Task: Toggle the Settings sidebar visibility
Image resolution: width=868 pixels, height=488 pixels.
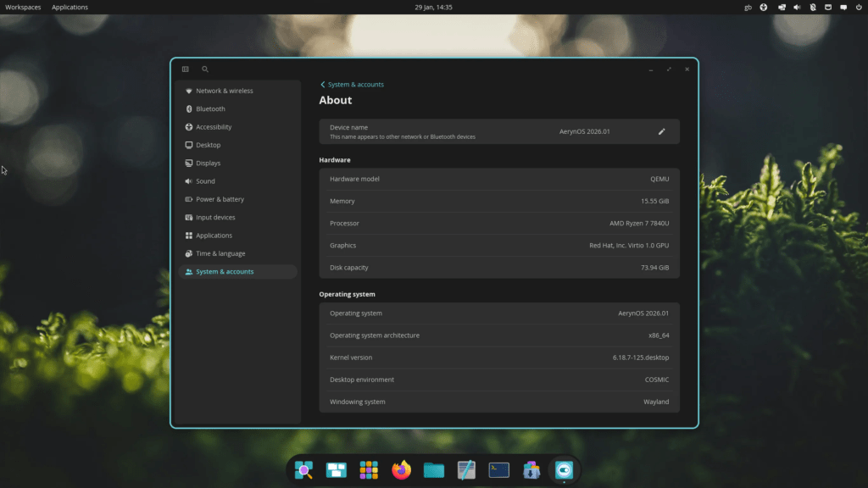Action: 185,69
